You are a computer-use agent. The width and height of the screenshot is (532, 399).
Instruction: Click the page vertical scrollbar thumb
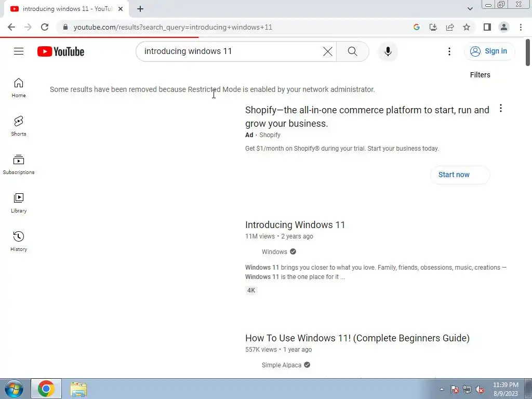(528, 52)
